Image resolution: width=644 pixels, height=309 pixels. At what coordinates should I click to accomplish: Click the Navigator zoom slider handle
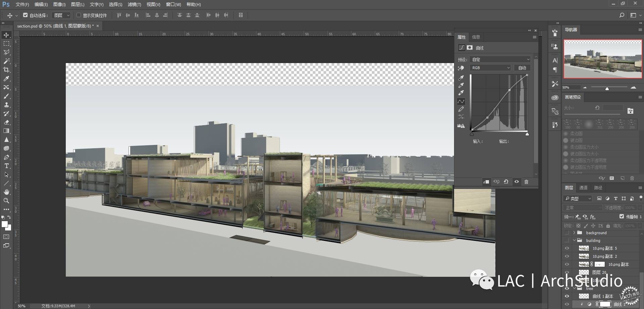[607, 89]
